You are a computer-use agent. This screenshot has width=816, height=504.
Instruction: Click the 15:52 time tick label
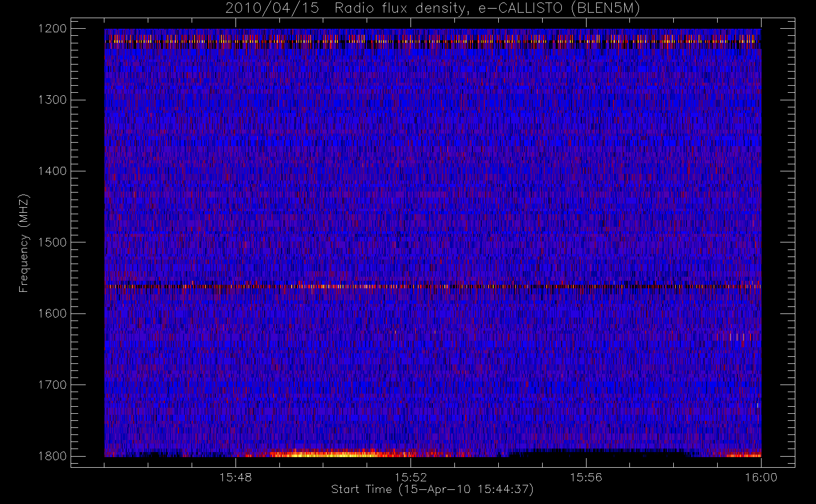[x=411, y=477]
